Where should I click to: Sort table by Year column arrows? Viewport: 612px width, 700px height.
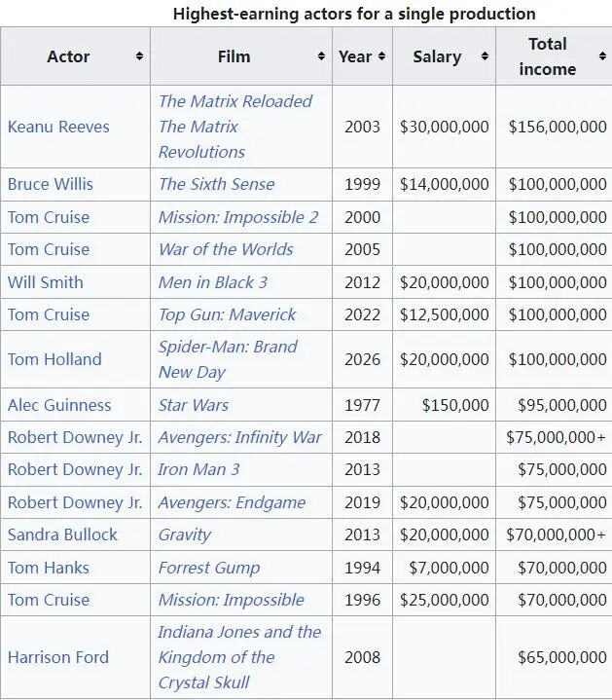click(x=381, y=56)
